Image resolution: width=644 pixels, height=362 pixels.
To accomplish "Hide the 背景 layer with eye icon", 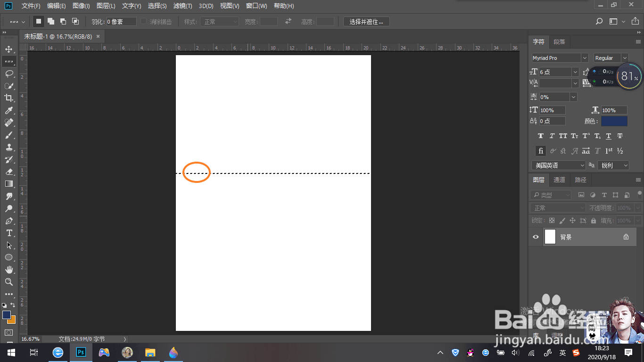I will click(x=536, y=237).
